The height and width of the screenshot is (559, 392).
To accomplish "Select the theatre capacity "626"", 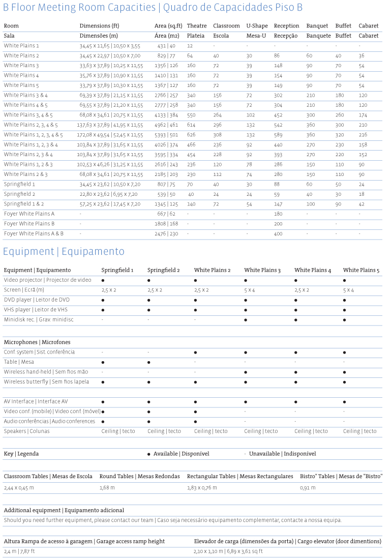I will point(191,135).
